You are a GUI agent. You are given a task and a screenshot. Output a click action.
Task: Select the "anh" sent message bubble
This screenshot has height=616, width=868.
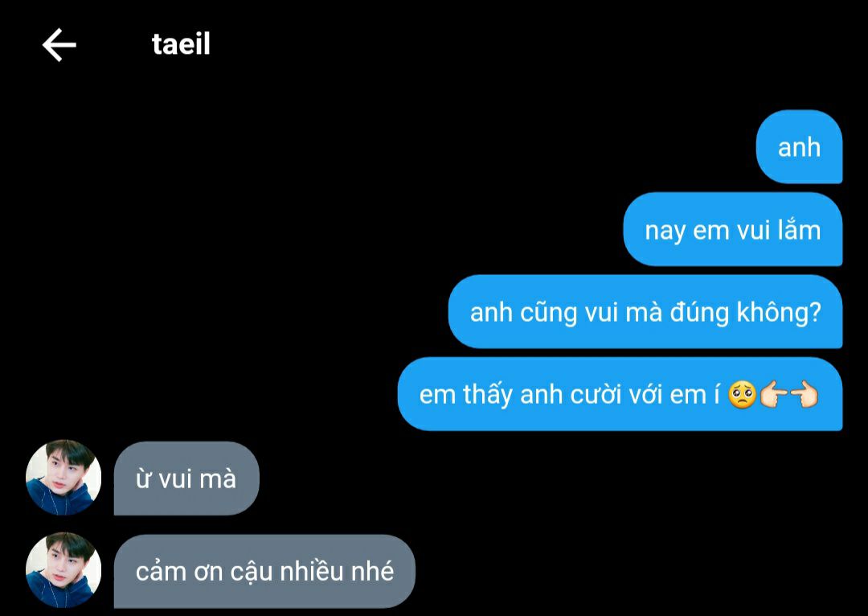coord(799,147)
